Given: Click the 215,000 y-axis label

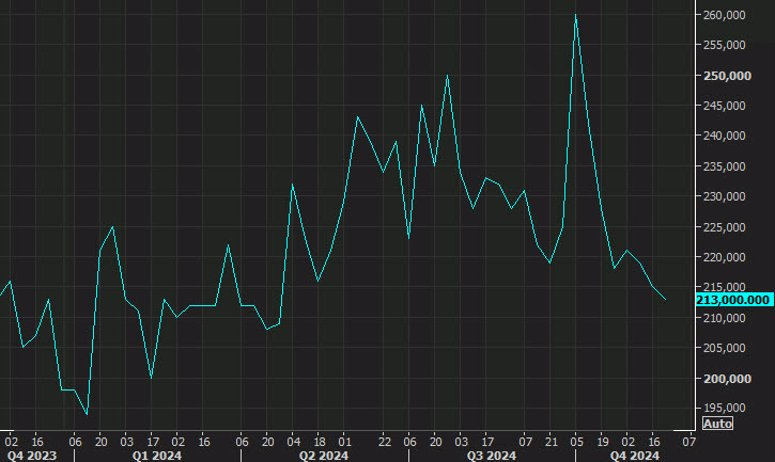Looking at the screenshot, I should (x=724, y=287).
